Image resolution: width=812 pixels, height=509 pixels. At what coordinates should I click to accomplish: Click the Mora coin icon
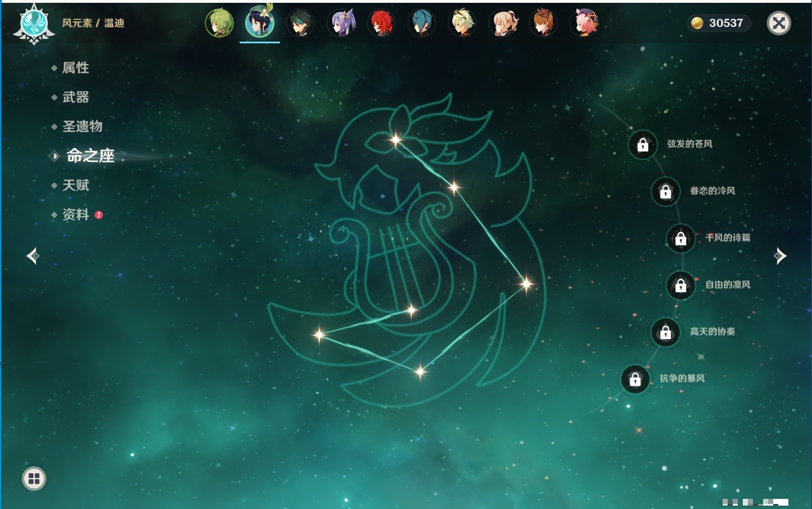(697, 23)
